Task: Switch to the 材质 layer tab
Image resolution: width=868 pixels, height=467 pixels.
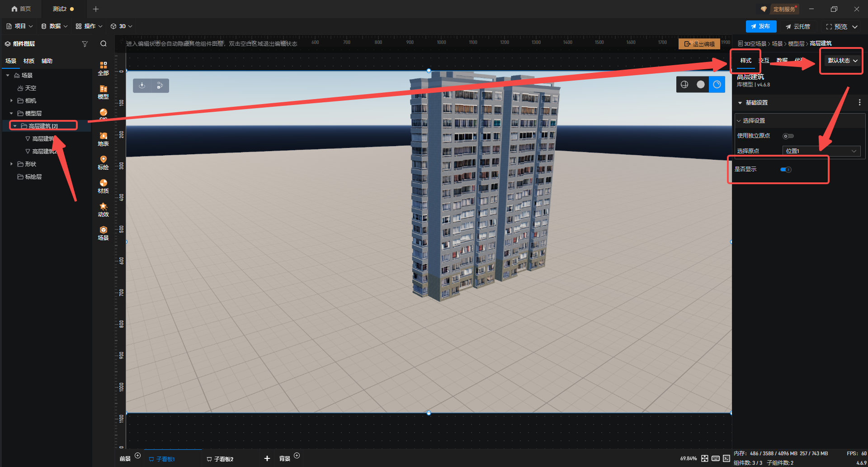Action: point(29,61)
